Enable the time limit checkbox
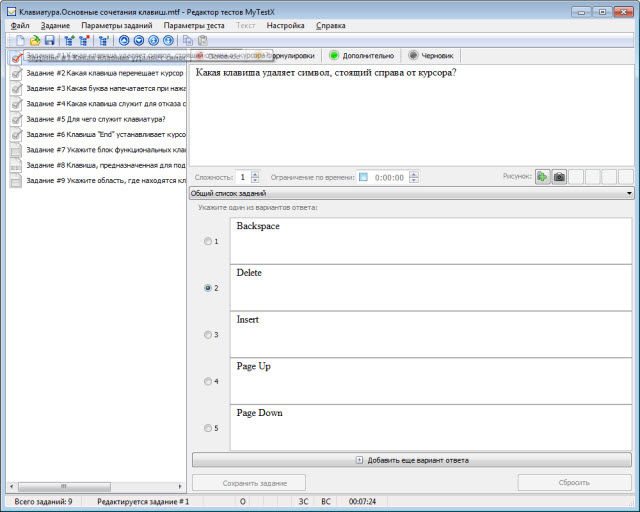640x512 pixels. click(x=364, y=177)
